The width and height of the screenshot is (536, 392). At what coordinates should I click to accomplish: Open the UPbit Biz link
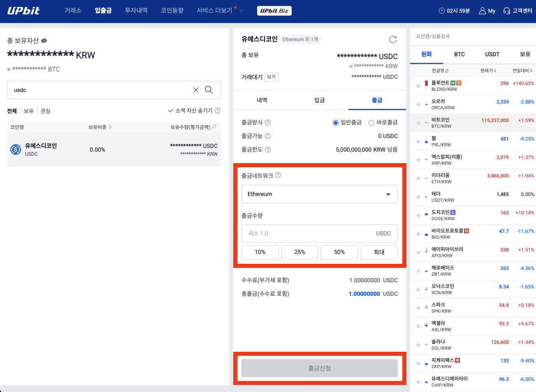[x=274, y=11]
